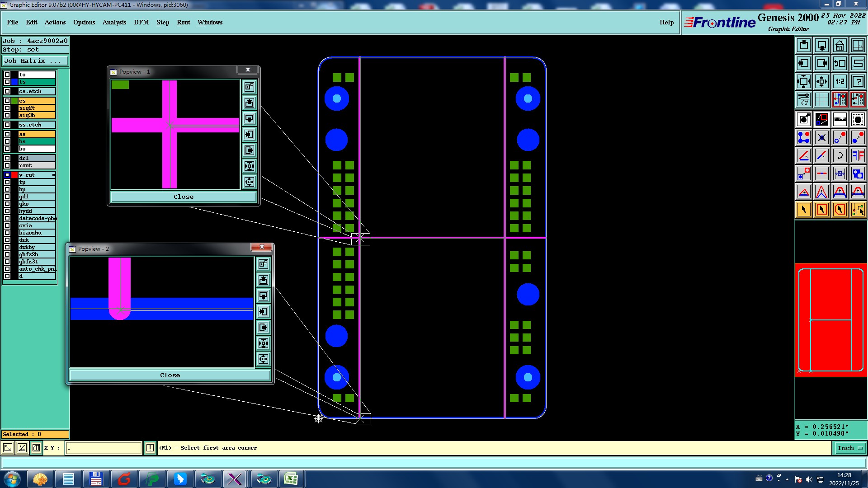Open the Job Matrix selector
Viewport: 868px width, 488px height.
coord(35,61)
